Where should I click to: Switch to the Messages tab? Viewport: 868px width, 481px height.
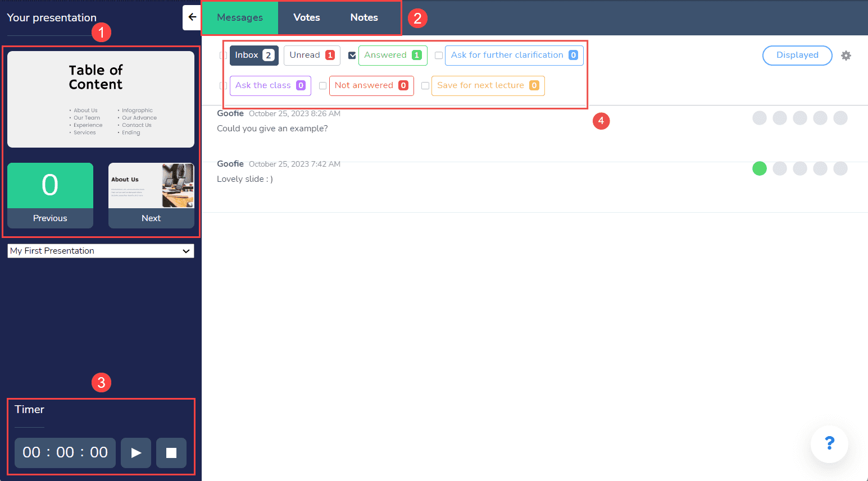(240, 18)
